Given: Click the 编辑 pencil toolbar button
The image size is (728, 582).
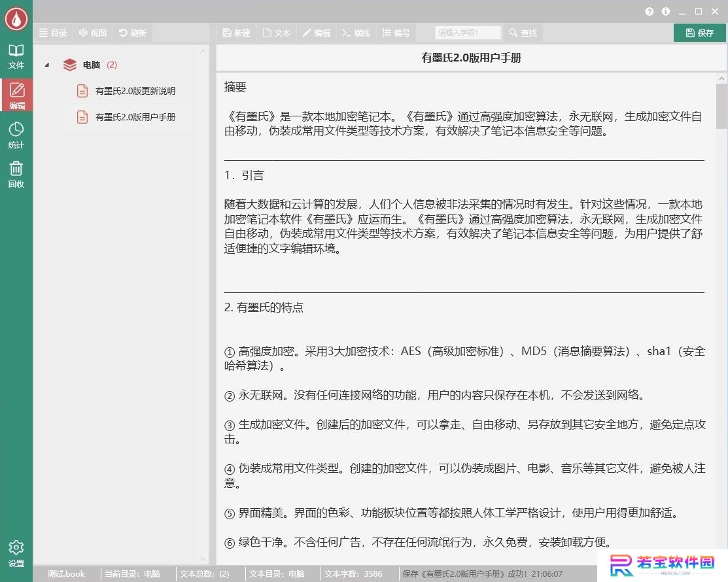Looking at the screenshot, I should coord(316,33).
